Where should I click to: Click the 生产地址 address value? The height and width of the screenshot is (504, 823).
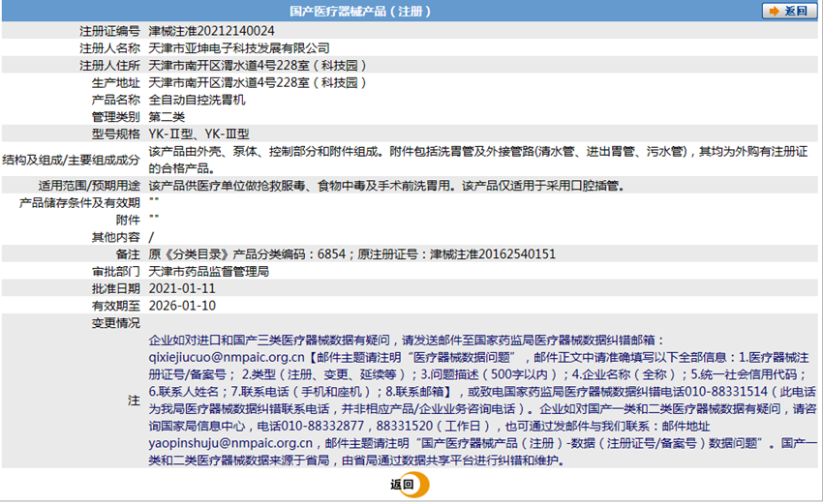point(258,83)
